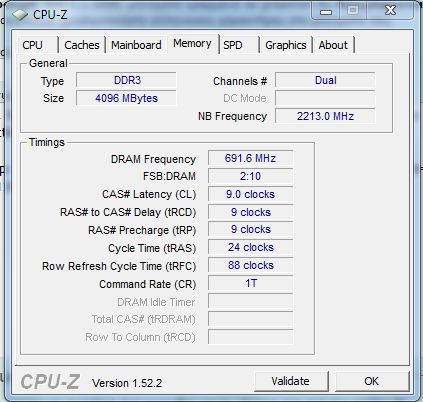423x402 pixels.
Task: Click the Command Rate 1T field
Action: [x=250, y=283]
